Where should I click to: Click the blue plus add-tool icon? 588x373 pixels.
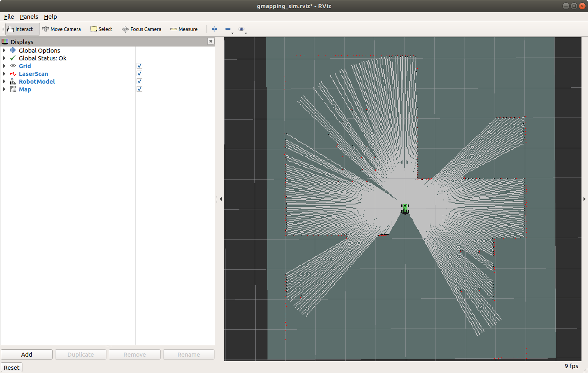tap(214, 29)
